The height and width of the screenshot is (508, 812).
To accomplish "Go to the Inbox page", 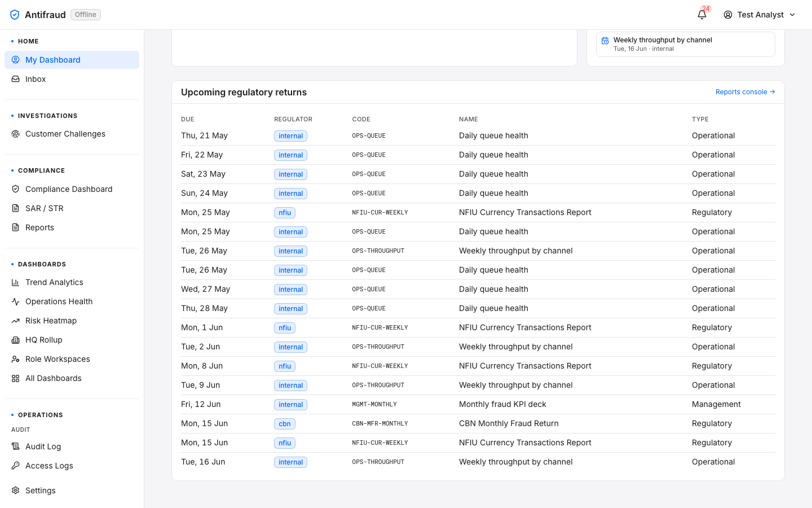I will click(72, 79).
